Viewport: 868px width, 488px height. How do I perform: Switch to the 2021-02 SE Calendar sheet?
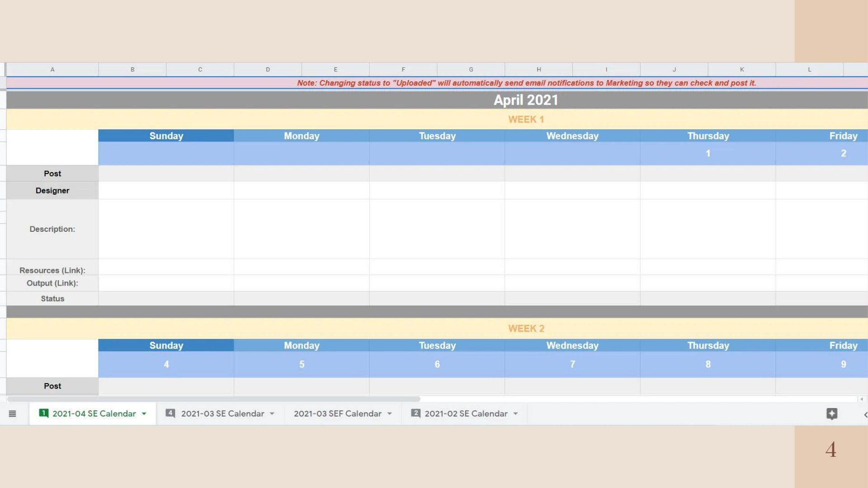pos(466,414)
